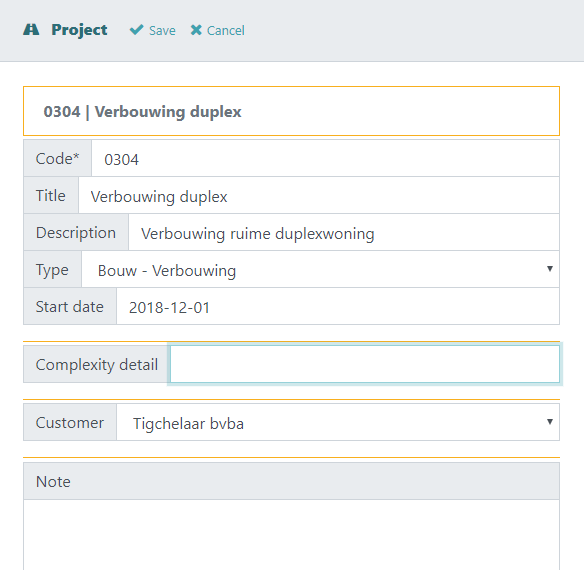The height and width of the screenshot is (570, 584).
Task: Click the Save checkmark icon
Action: point(136,30)
